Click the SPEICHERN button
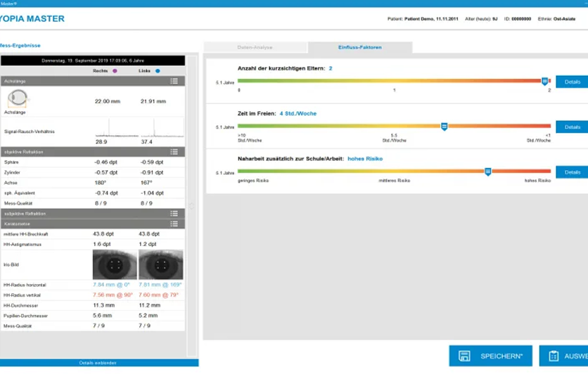This screenshot has width=588, height=374. click(490, 356)
